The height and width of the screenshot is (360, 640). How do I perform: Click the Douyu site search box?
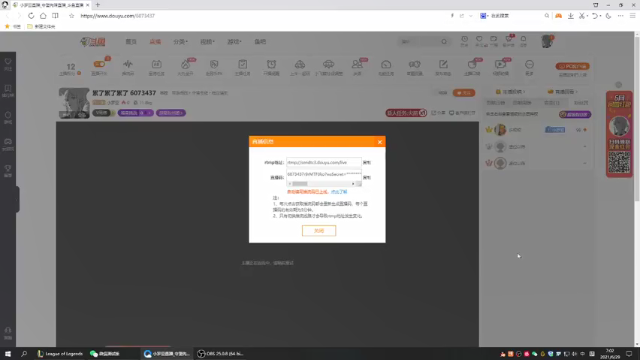(x=419, y=42)
